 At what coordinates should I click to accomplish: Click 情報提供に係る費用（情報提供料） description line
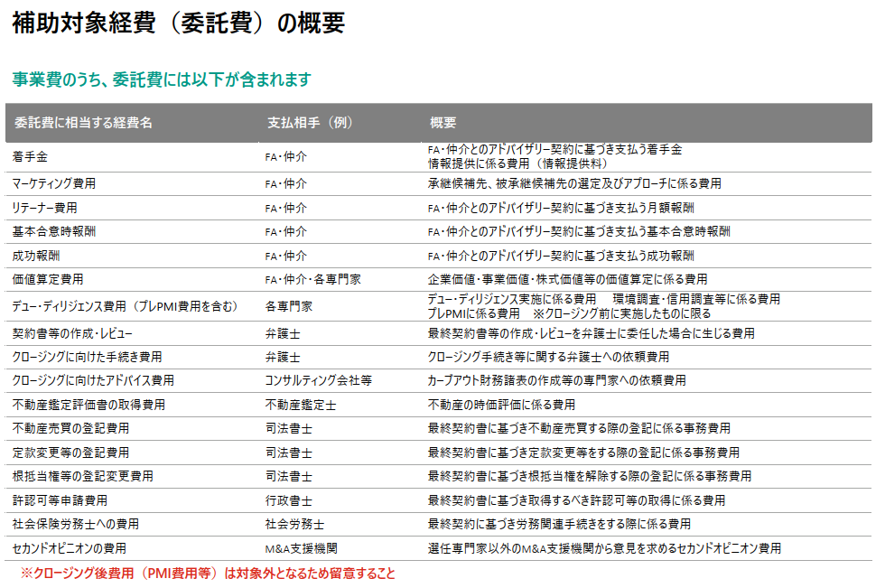coord(518,163)
